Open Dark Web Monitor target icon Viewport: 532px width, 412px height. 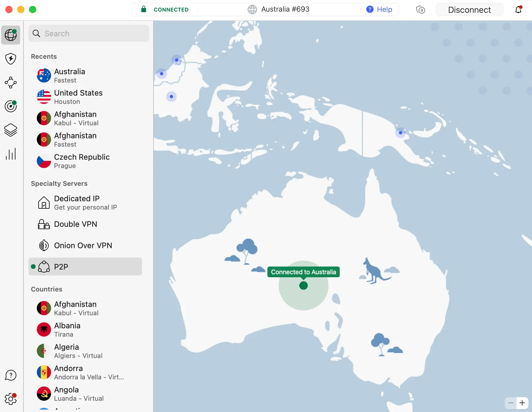pos(11,106)
